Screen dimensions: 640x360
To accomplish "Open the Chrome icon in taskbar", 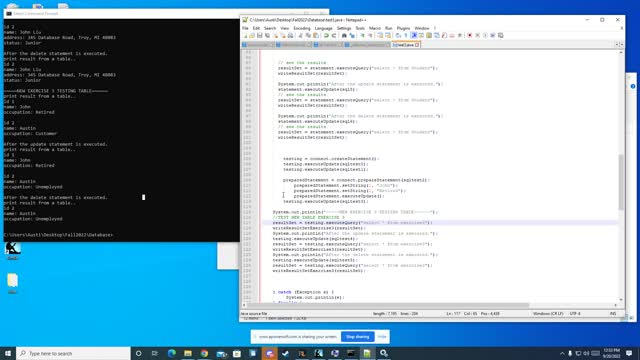I will (204, 353).
